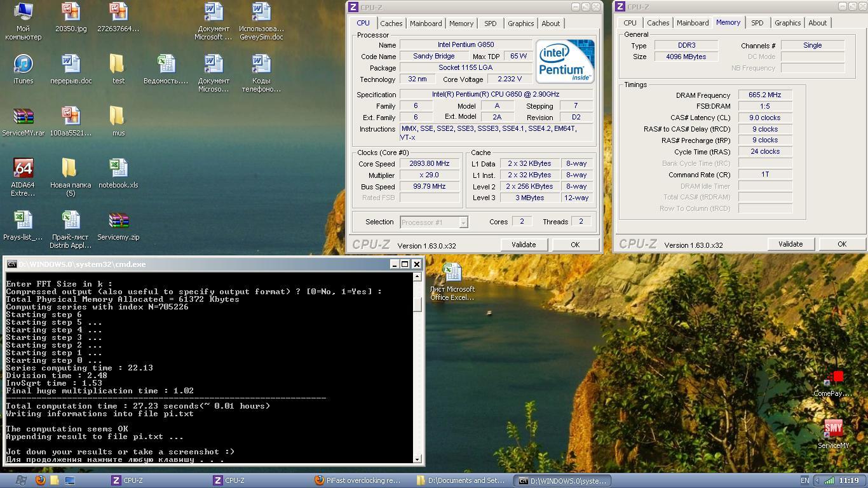Image resolution: width=868 pixels, height=488 pixels.
Task: Click the CAS# Latency value 9.0 clocks
Action: [765, 118]
